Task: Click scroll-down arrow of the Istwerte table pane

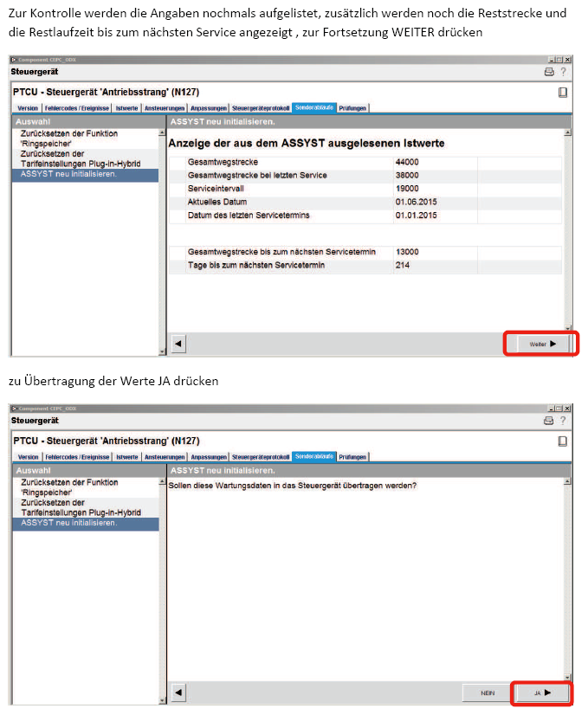Action: tap(567, 328)
